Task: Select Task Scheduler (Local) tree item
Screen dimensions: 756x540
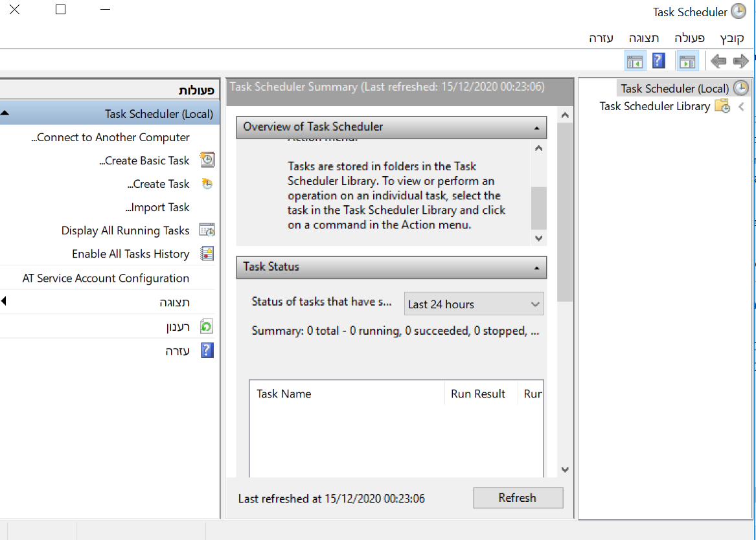Action: tap(674, 89)
